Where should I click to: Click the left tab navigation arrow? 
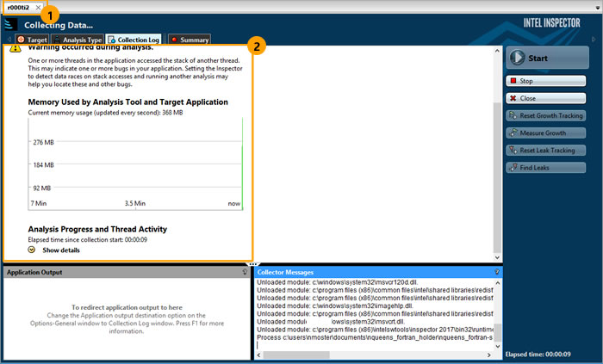9,40
